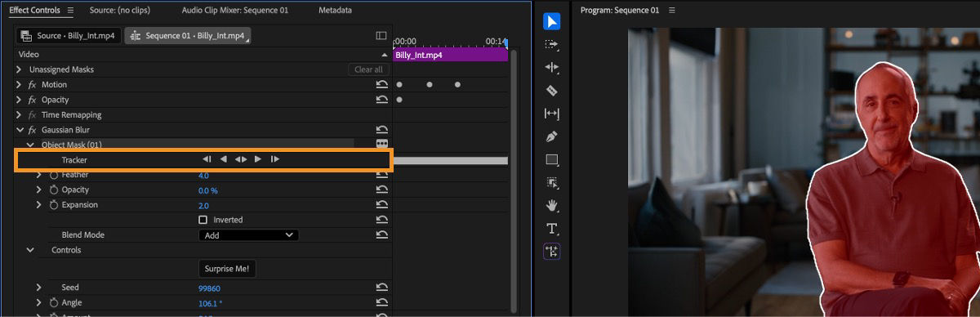The width and height of the screenshot is (980, 317).
Task: Reset the Motion effect
Action: [381, 85]
